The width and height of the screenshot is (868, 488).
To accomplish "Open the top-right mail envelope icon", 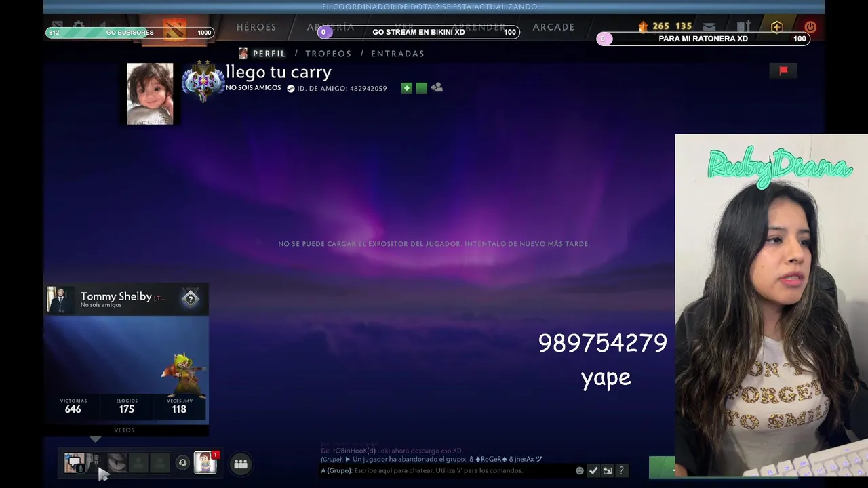I will coord(709,27).
